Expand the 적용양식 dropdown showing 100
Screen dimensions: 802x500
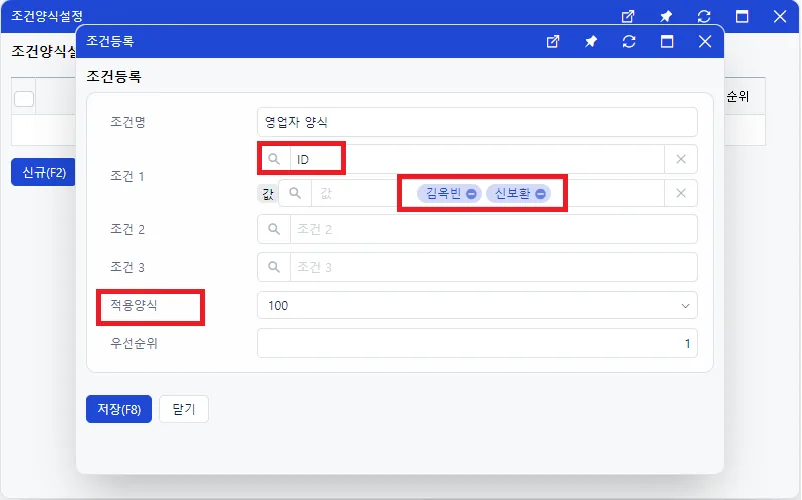[x=477, y=305]
